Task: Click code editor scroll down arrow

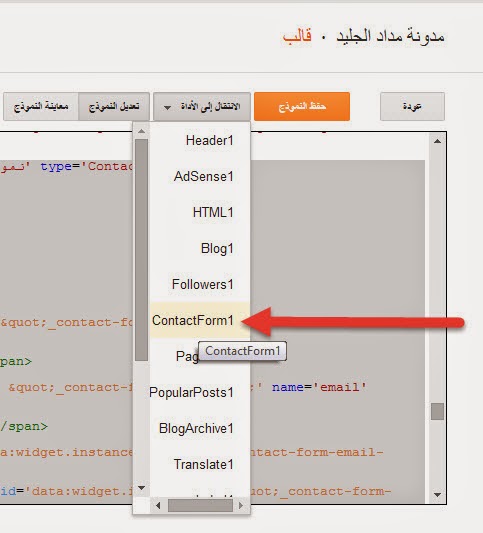Action: click(437, 495)
